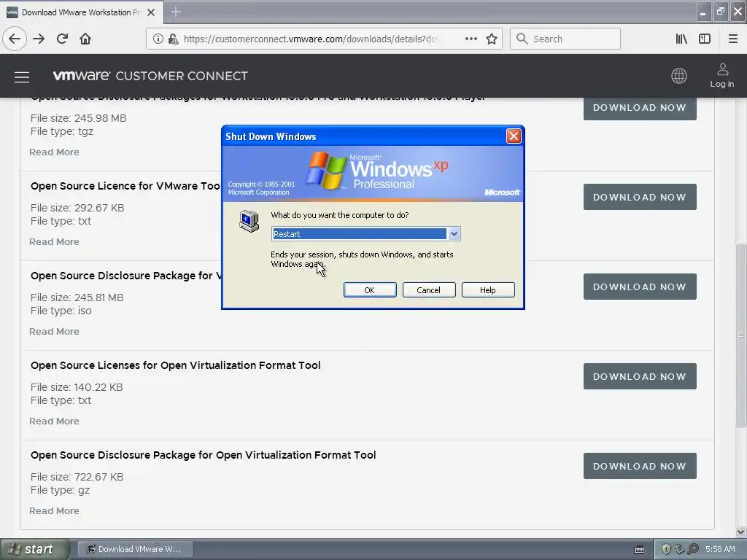Open Firefox hamburger menu
Image resolution: width=747 pixels, height=560 pixels.
[x=733, y=39]
